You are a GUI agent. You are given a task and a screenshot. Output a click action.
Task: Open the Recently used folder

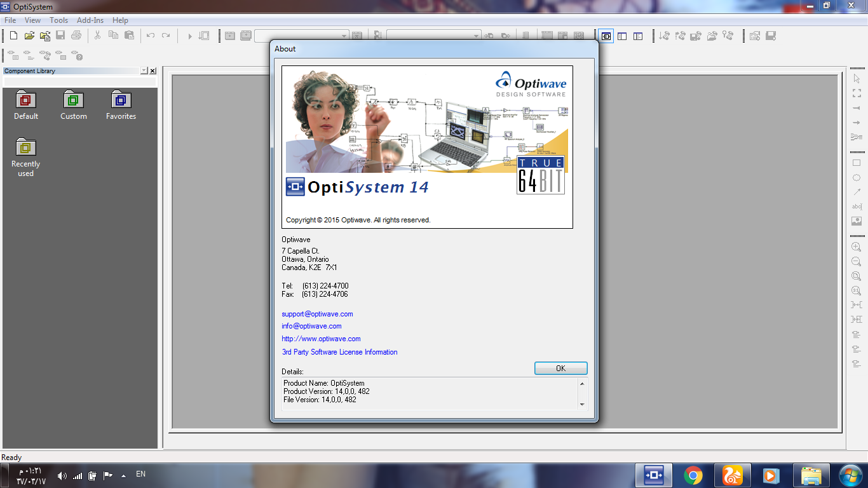[x=26, y=158]
